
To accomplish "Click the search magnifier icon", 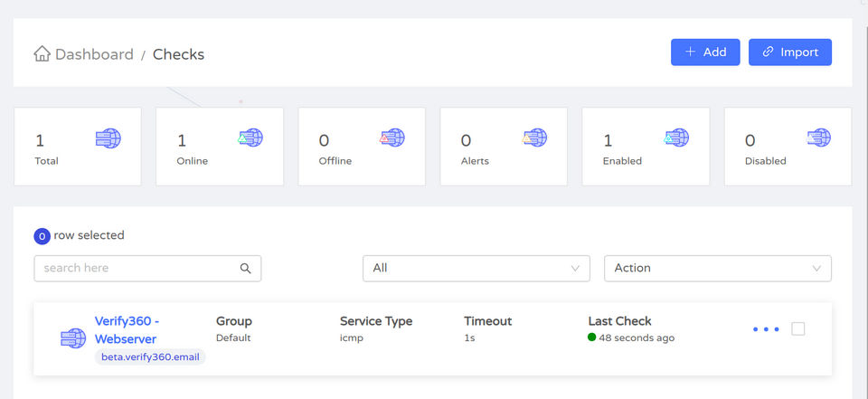I will (x=245, y=269).
